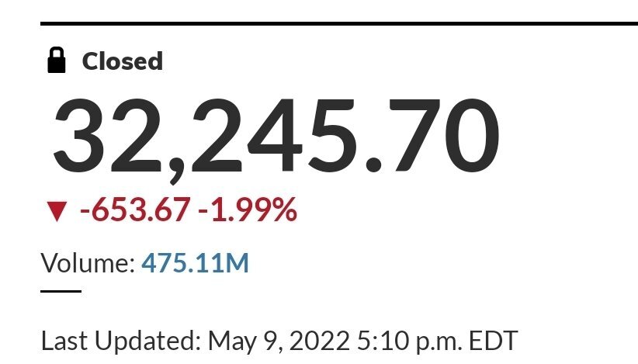Click the percent sign after 1.99
The width and height of the screenshot is (638, 364).
(x=284, y=210)
